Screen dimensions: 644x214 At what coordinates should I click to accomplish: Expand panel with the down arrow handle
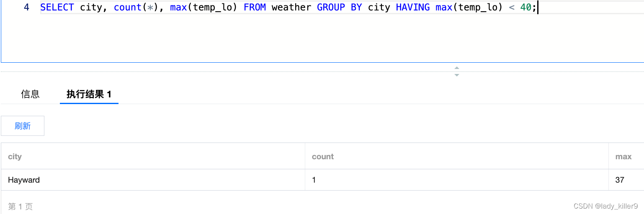[x=457, y=75]
